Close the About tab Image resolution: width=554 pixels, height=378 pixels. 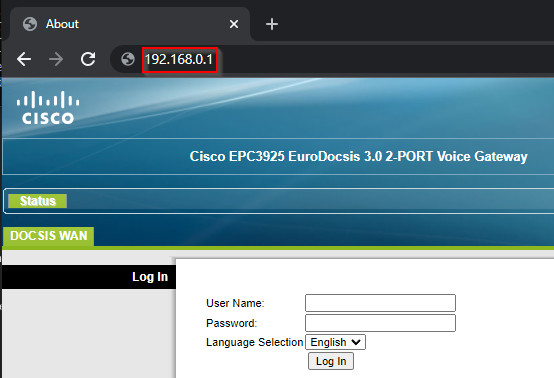[234, 24]
